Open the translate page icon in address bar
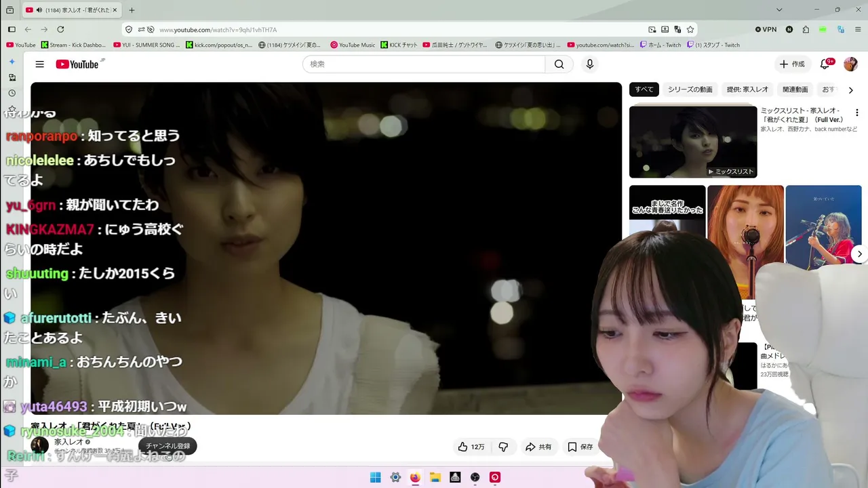Screen dimensions: 868x488 pos(677,30)
